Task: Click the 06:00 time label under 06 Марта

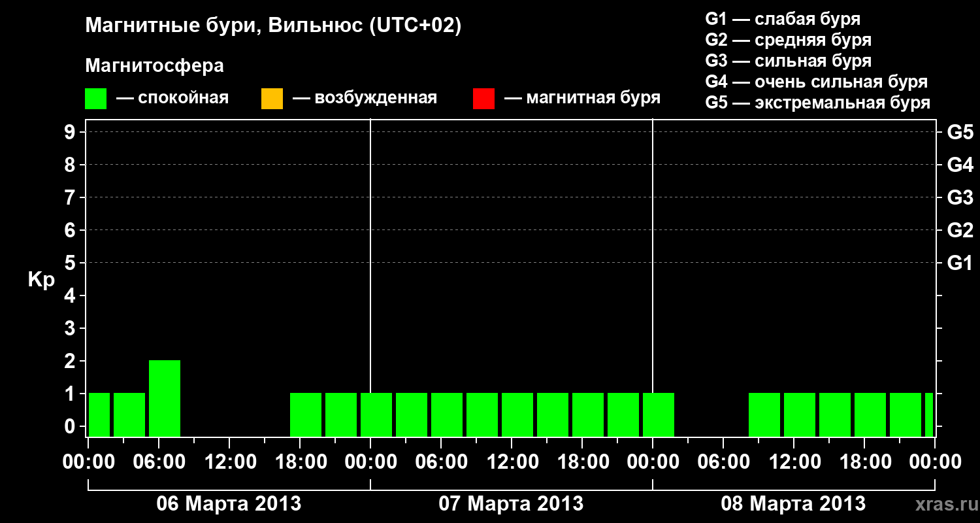Action: pos(158,462)
